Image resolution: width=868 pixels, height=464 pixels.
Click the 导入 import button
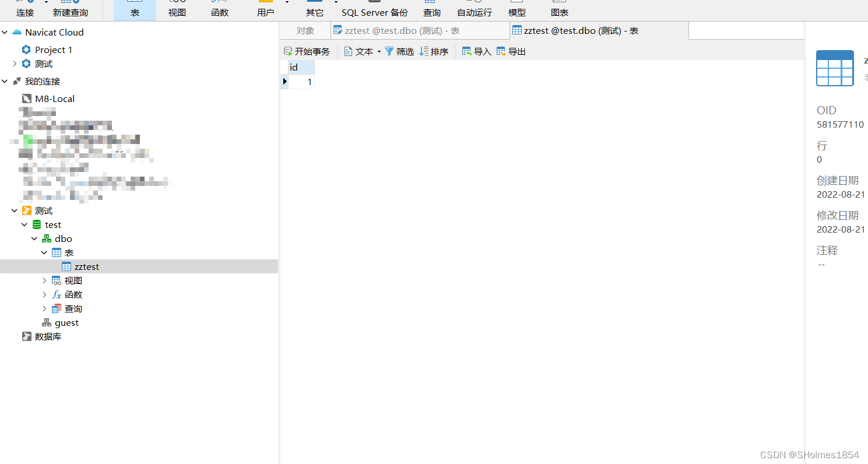[x=476, y=51]
